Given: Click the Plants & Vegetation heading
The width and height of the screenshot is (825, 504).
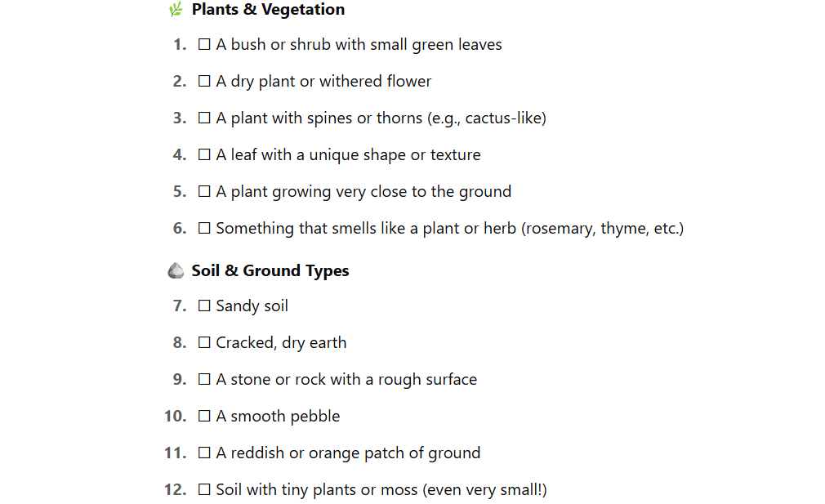Looking at the screenshot, I should (x=268, y=10).
